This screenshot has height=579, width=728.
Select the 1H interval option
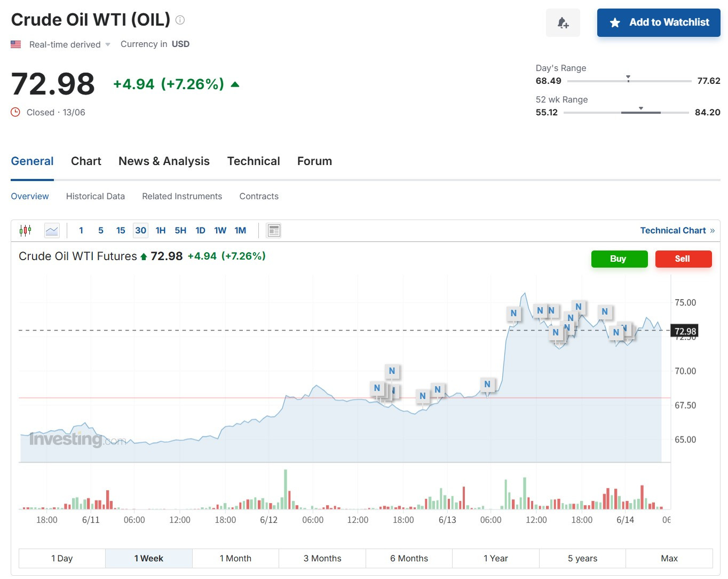[161, 230]
